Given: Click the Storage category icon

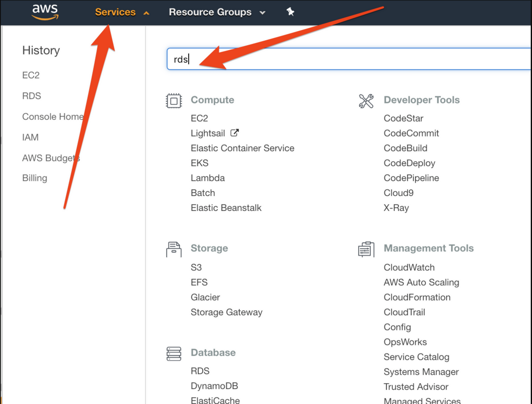Looking at the screenshot, I should pyautogui.click(x=174, y=249).
